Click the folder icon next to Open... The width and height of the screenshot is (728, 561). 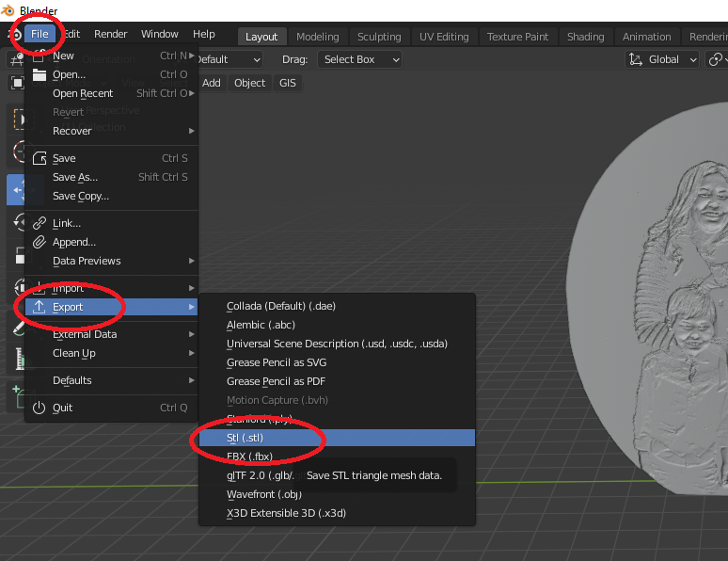(x=40, y=74)
